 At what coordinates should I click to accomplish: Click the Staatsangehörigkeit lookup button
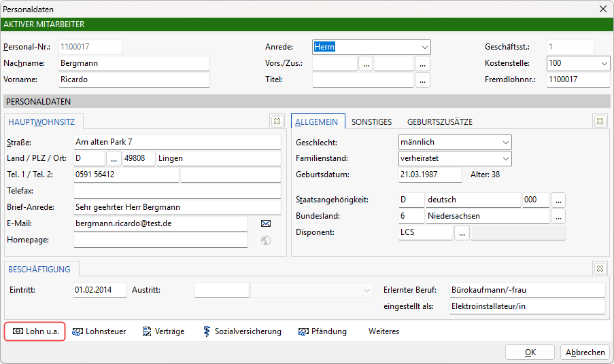[x=558, y=200]
